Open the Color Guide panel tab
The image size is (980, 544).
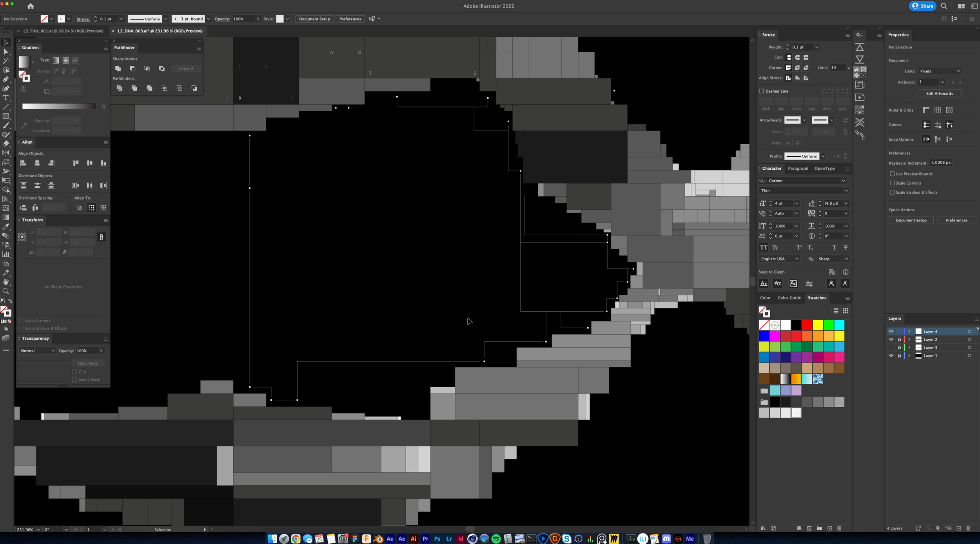(x=789, y=298)
